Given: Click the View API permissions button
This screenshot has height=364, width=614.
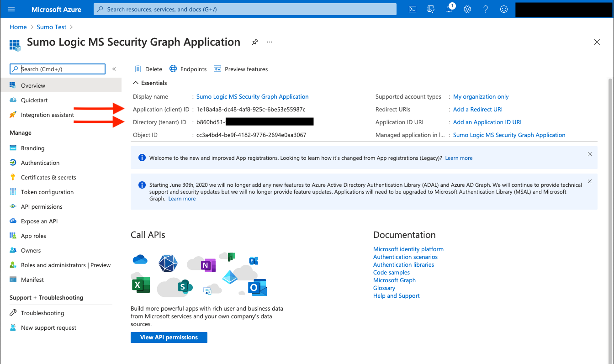Looking at the screenshot, I should (169, 338).
